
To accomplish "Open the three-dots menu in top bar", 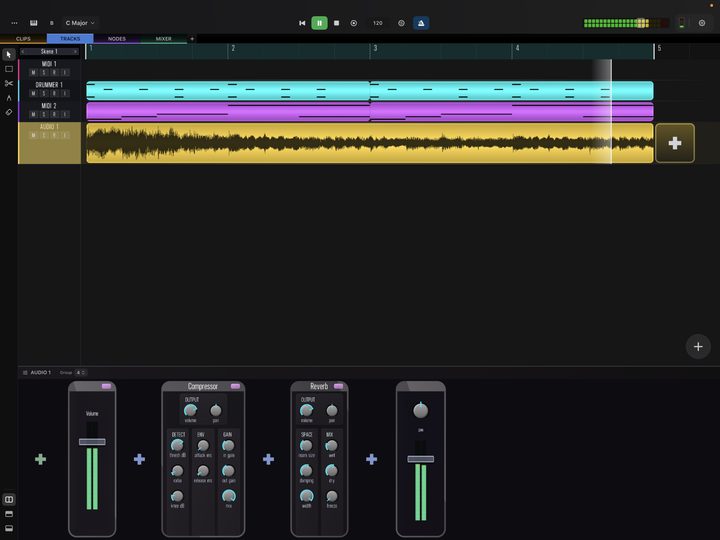I will point(14,23).
